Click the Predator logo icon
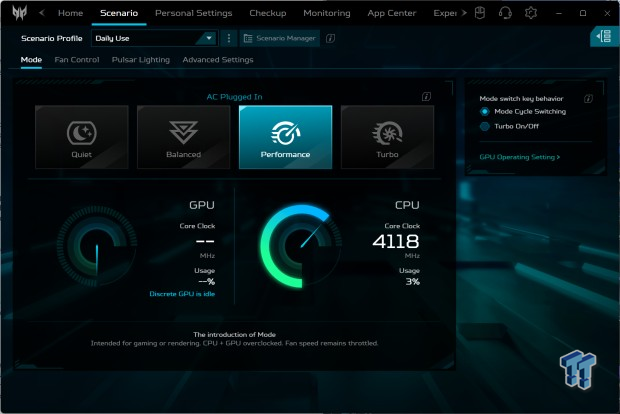Image resolution: width=620 pixels, height=414 pixels. (19, 13)
